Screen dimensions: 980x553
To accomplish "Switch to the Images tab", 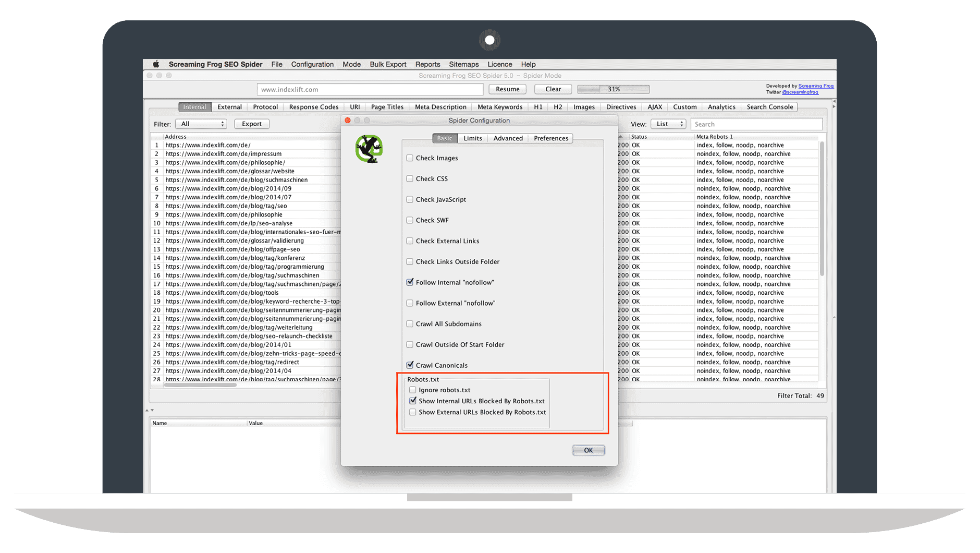I will click(x=584, y=107).
